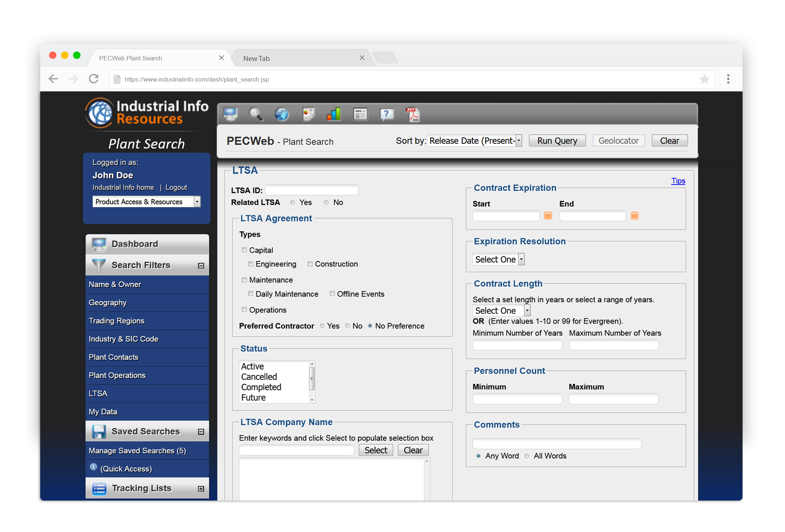
Task: Open browser three-dot menu
Action: click(728, 79)
